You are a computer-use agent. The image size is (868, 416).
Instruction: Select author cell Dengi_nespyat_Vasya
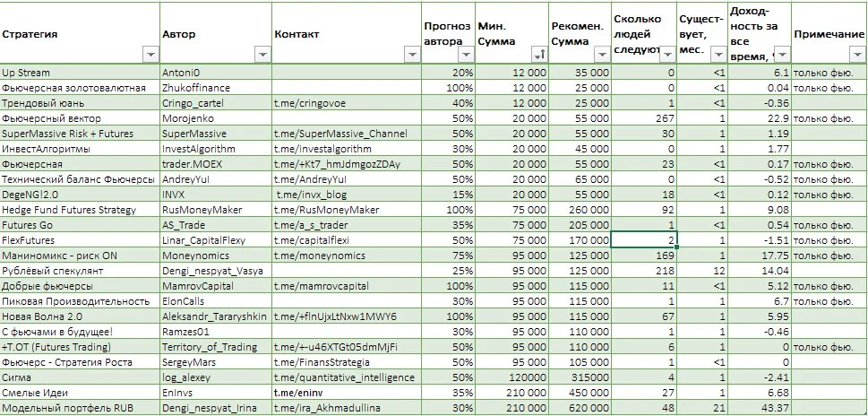click(x=216, y=271)
